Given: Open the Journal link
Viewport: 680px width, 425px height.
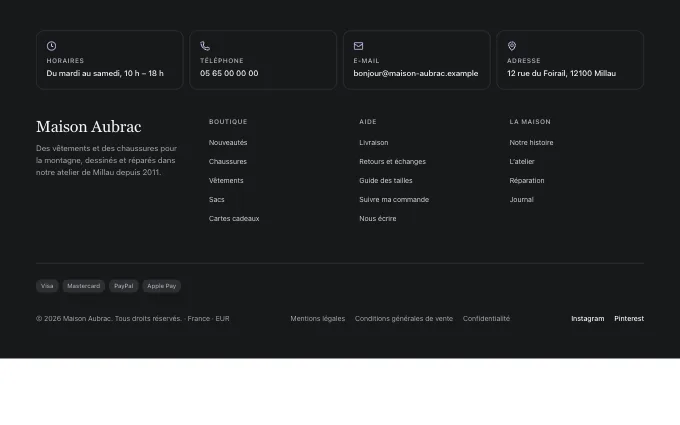Looking at the screenshot, I should [x=521, y=199].
